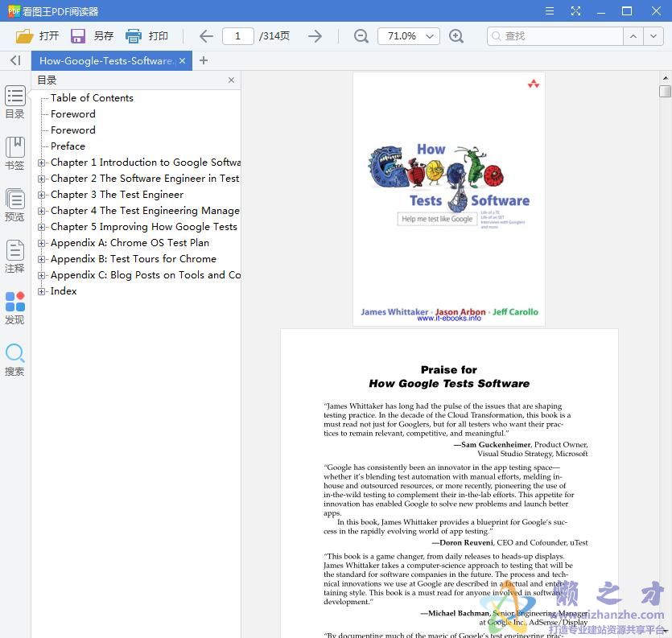The height and width of the screenshot is (638, 672).
Task: Close the 目录 outline panel
Action: pos(232,80)
